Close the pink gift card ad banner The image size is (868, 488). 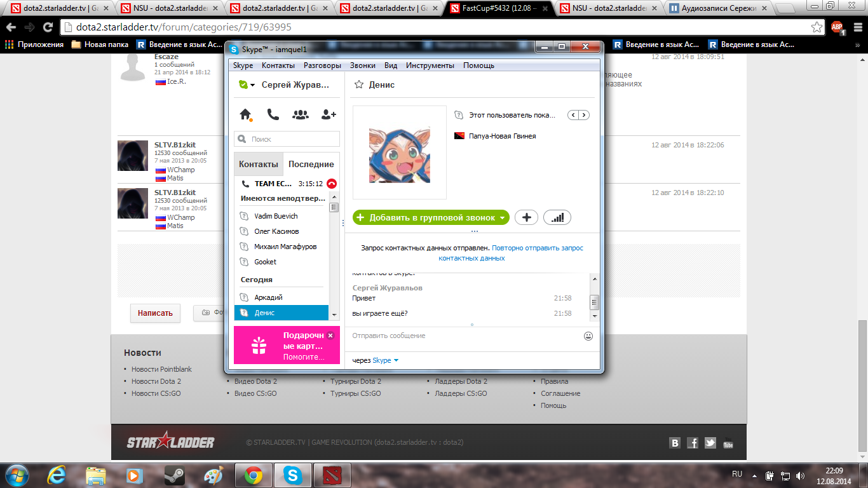[x=330, y=335]
